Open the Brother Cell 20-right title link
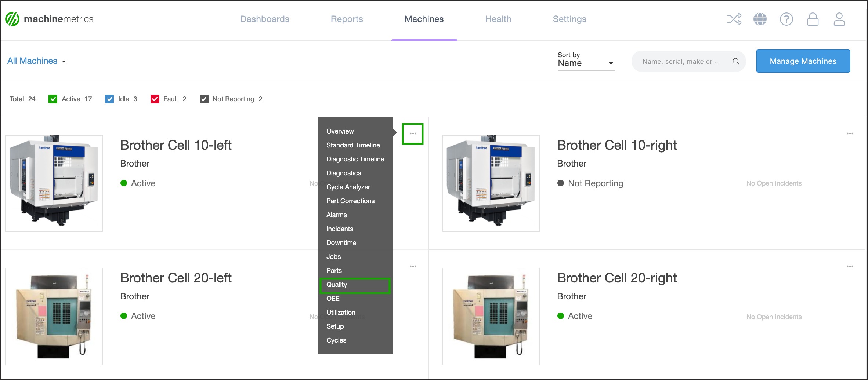The image size is (868, 380). coord(617,278)
